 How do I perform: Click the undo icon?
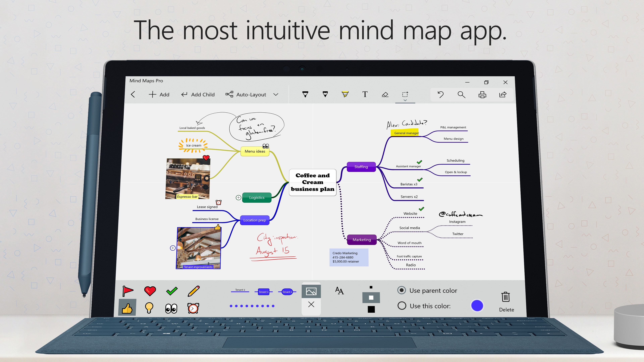click(x=441, y=95)
